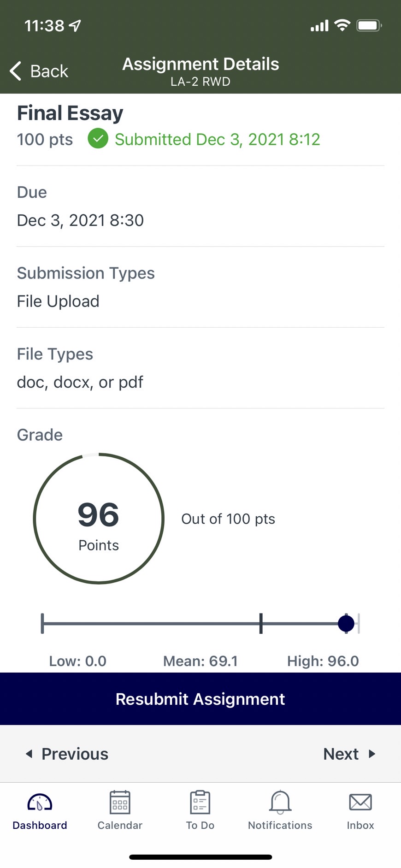Tap the score marker dot on grade scale
The height and width of the screenshot is (868, 401).
[346, 624]
